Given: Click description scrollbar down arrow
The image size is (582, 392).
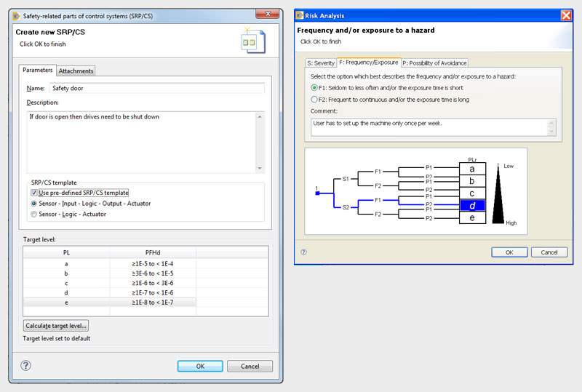Looking at the screenshot, I should (260, 168).
